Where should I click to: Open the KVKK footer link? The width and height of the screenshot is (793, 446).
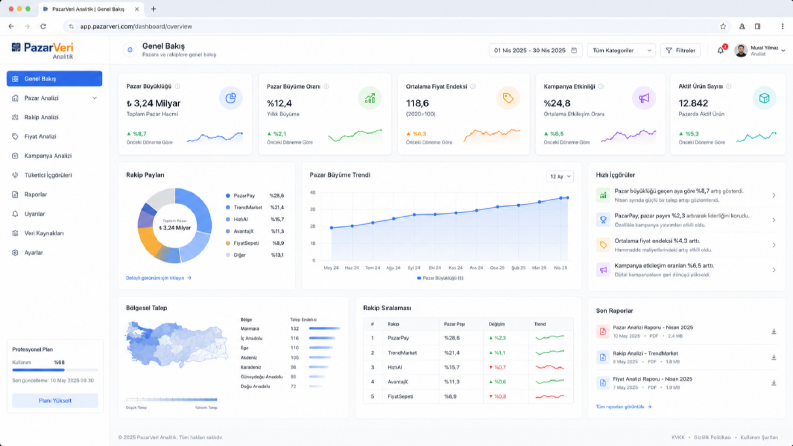678,437
